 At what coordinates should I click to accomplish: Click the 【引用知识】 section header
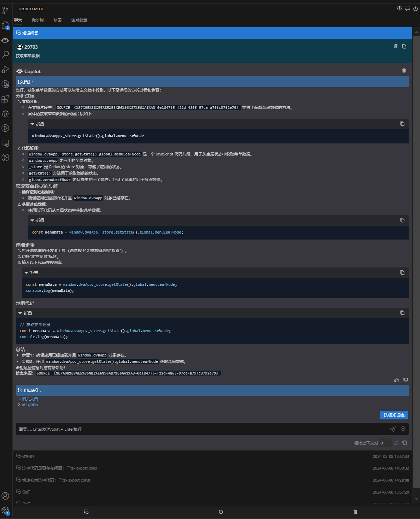[212, 390]
